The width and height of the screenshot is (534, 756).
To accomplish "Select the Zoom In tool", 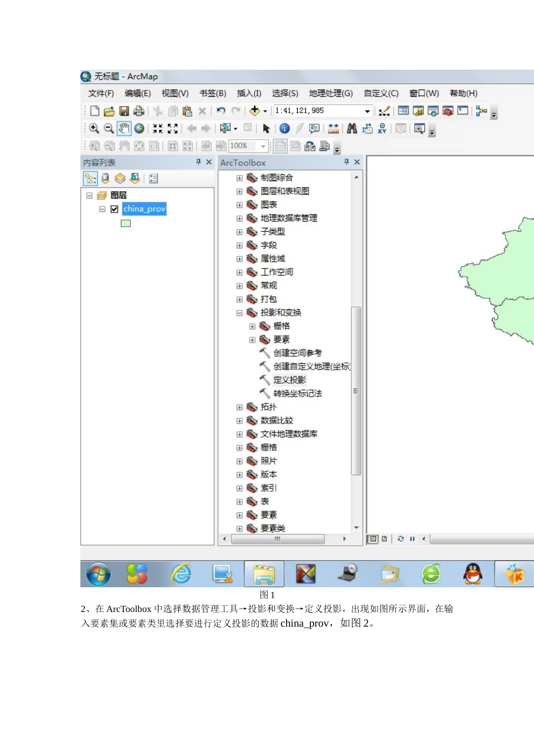I will (94, 128).
